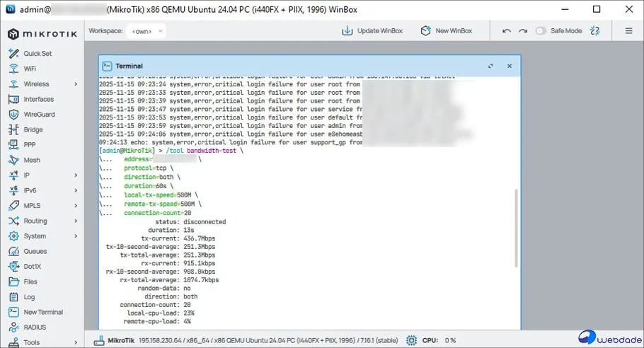Click the redo arrow in toolbar
Viewport: 644px width, 348px height.
click(523, 31)
